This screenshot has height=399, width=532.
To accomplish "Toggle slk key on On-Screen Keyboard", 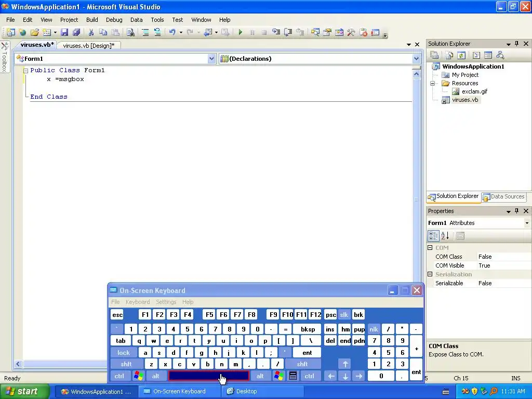I will coord(344,314).
